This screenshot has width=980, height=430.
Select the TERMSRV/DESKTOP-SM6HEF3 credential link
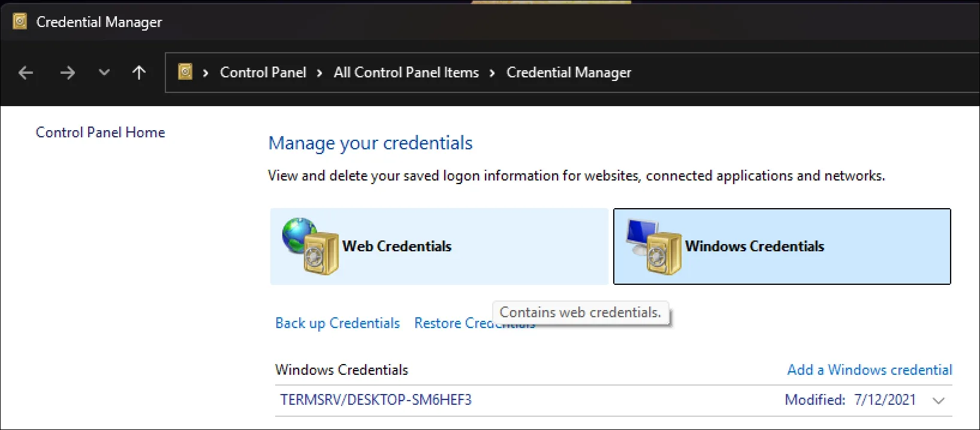(x=376, y=399)
